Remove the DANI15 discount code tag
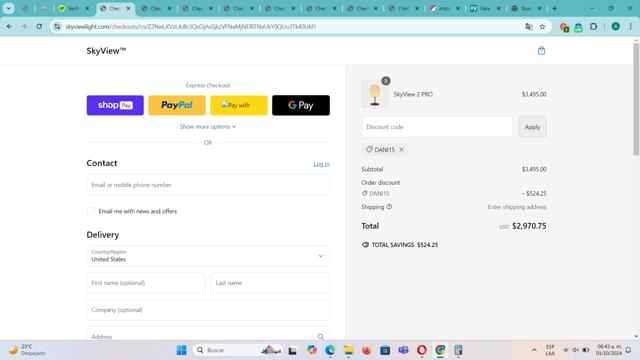Screen dimensions: 640x360 [402, 150]
